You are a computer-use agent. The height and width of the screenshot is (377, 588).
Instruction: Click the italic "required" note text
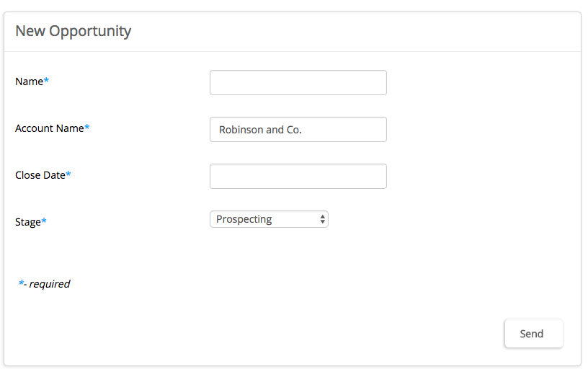point(50,284)
